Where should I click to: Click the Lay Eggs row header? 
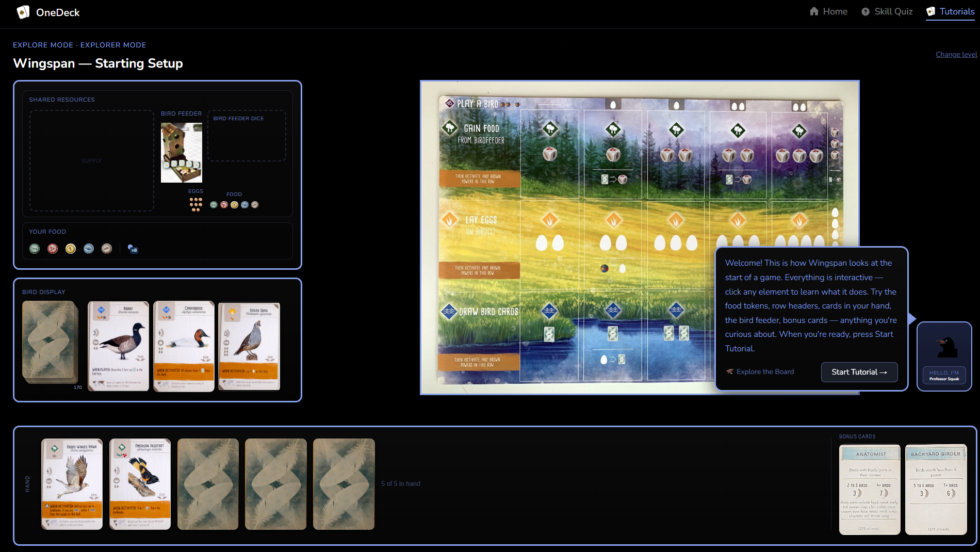tap(481, 225)
